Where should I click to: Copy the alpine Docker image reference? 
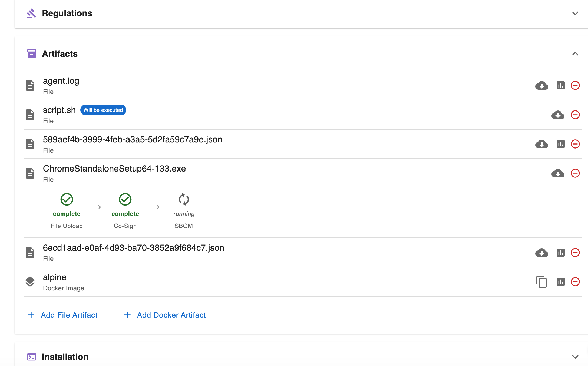(x=541, y=282)
